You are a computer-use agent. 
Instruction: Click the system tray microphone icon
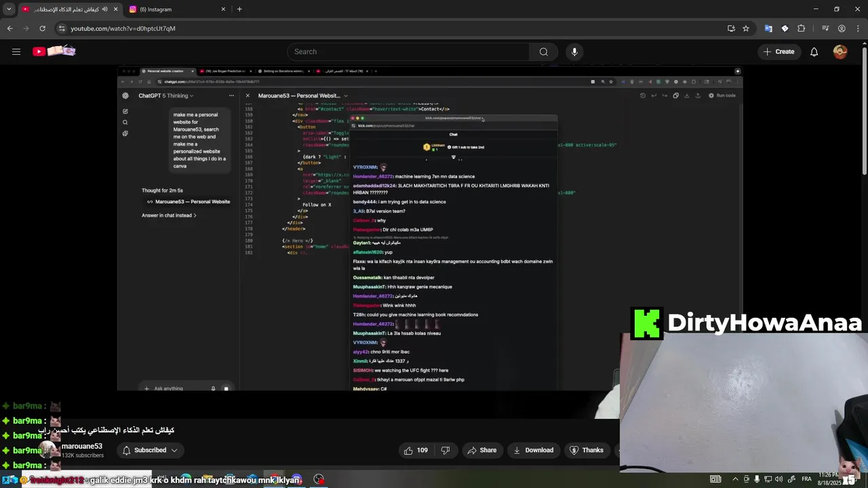[757, 479]
